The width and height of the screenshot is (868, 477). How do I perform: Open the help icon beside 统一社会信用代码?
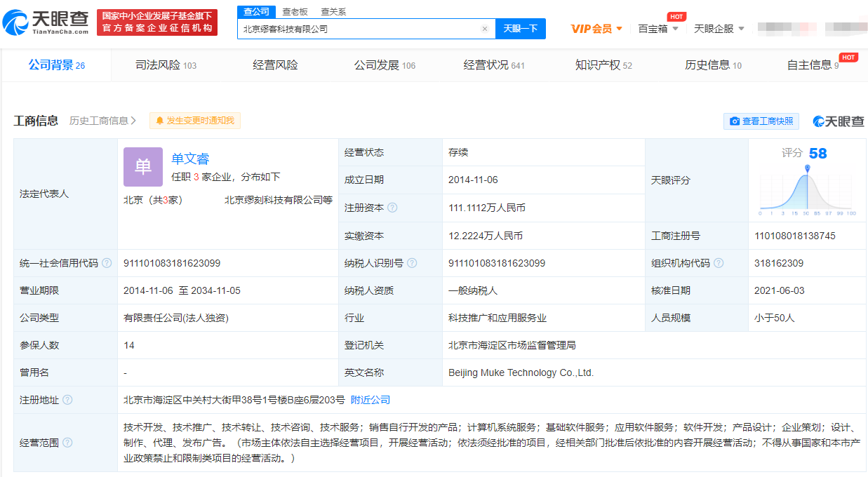click(x=107, y=263)
